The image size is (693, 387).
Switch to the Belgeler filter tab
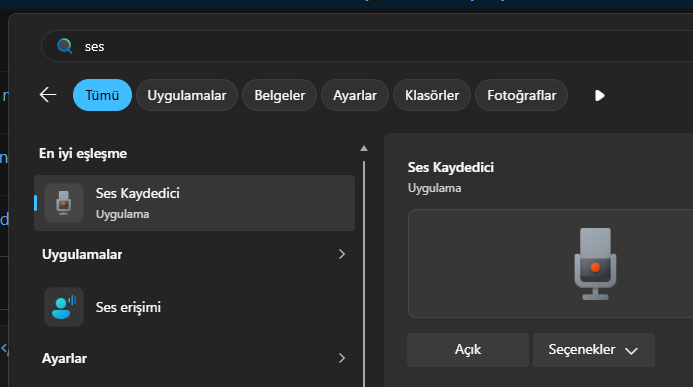(279, 95)
